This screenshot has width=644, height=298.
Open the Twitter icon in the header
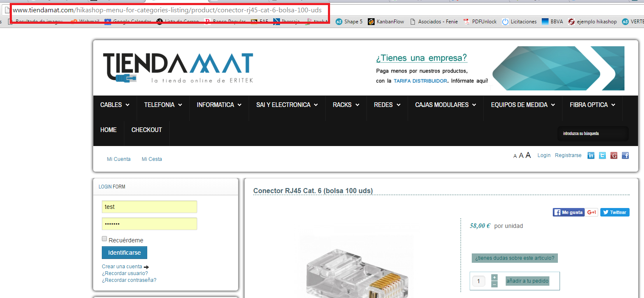click(602, 155)
